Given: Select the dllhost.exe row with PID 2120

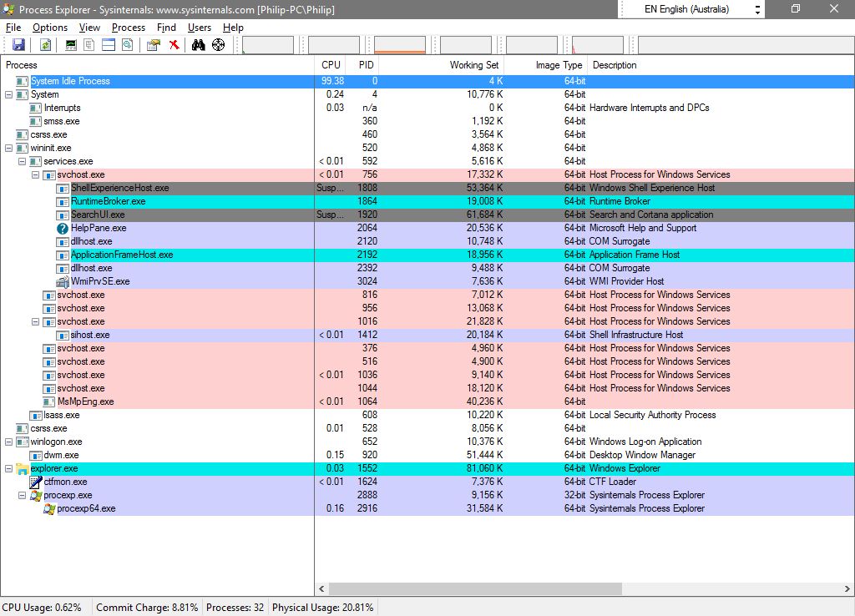Looking at the screenshot, I should tap(427, 241).
